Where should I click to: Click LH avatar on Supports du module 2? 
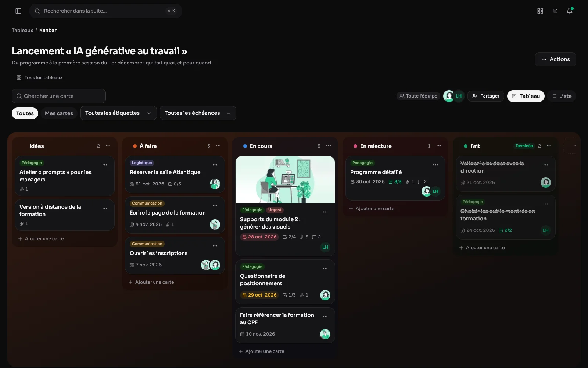325,247
